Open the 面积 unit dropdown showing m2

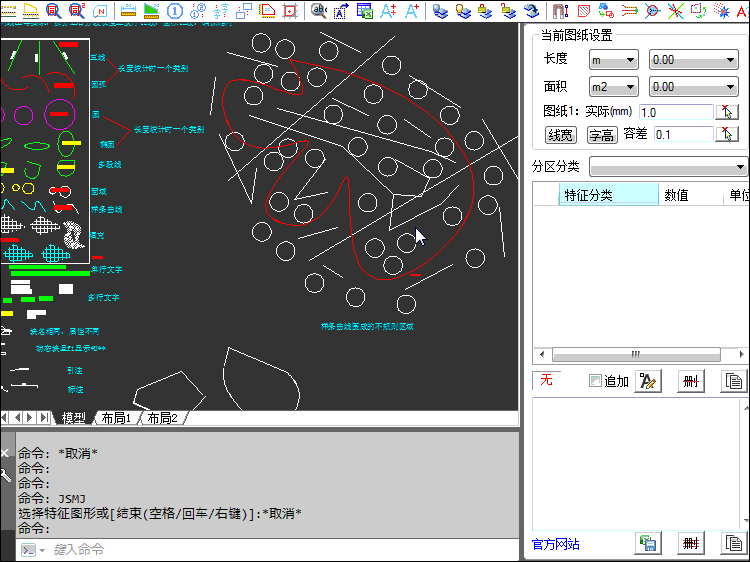click(x=613, y=87)
